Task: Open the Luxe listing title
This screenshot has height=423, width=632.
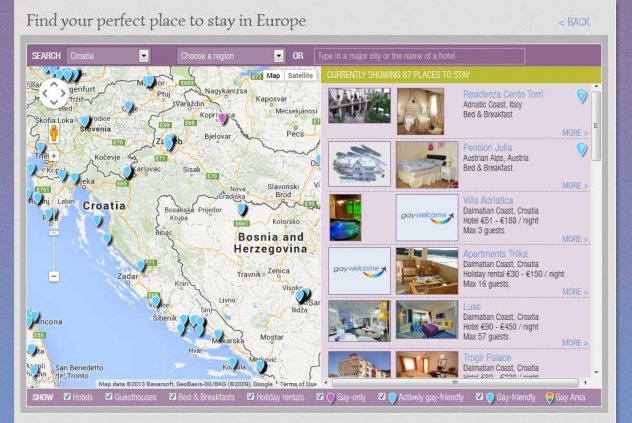Action: [472, 306]
